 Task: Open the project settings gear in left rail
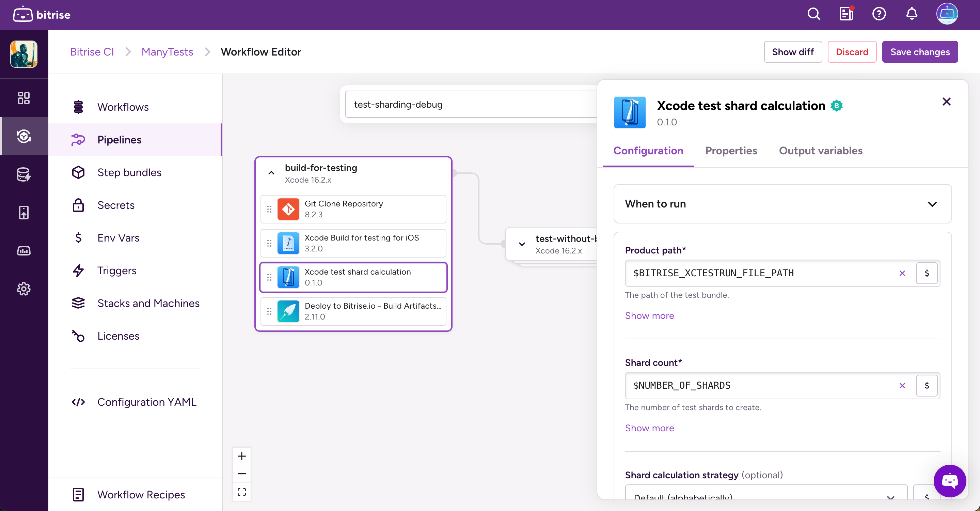point(23,289)
